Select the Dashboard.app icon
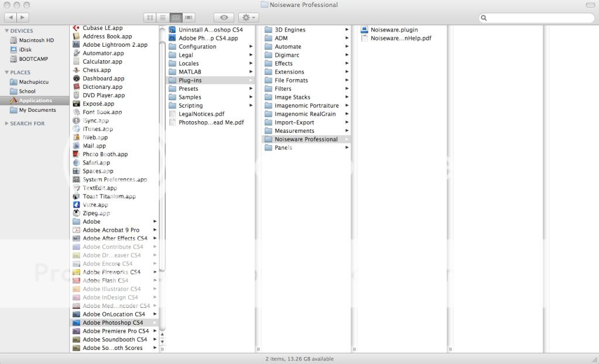This screenshot has height=364, width=599. (76, 78)
